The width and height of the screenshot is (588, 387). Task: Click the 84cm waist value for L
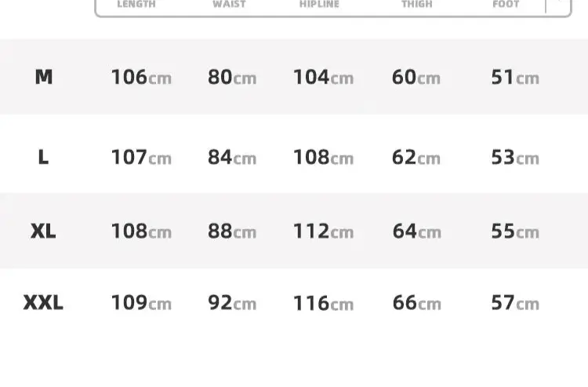coord(232,157)
